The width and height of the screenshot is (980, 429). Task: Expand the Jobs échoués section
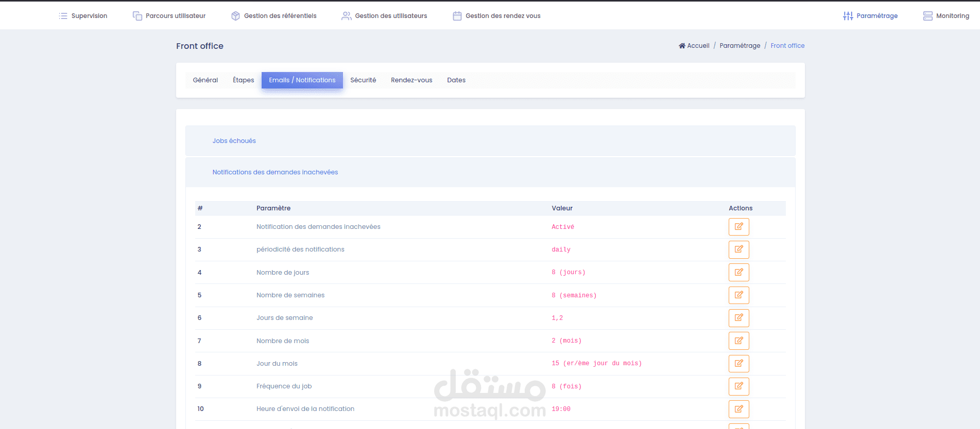coord(490,141)
